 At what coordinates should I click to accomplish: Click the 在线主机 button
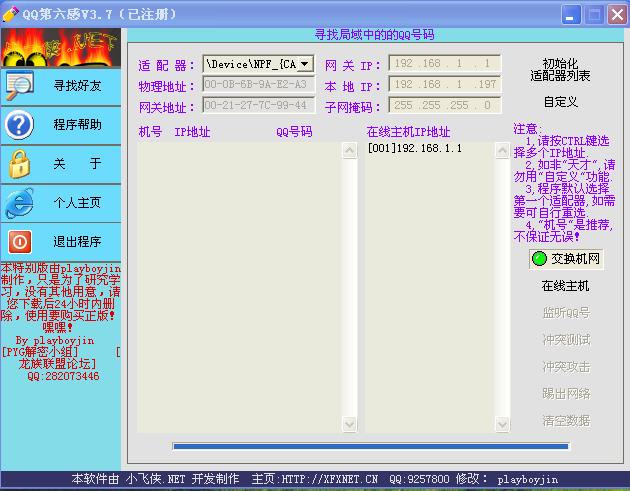pyautogui.click(x=565, y=286)
